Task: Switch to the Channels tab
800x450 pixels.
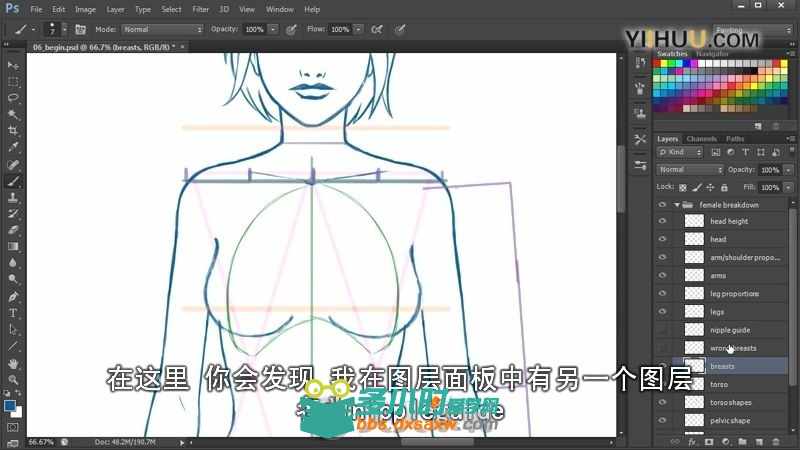Action: [x=702, y=139]
